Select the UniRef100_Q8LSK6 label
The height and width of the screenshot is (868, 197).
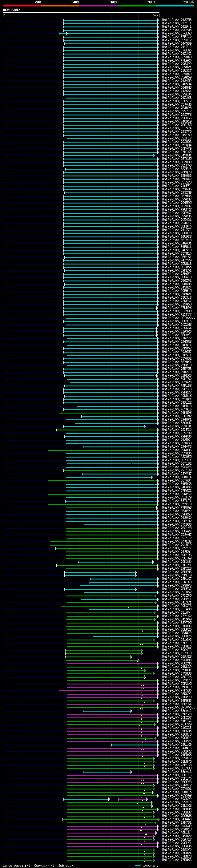pyautogui.click(x=177, y=806)
